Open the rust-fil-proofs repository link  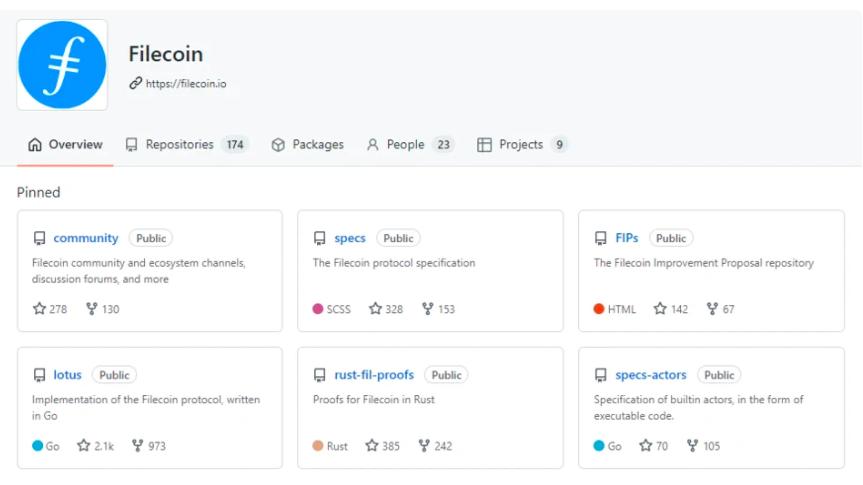(374, 375)
